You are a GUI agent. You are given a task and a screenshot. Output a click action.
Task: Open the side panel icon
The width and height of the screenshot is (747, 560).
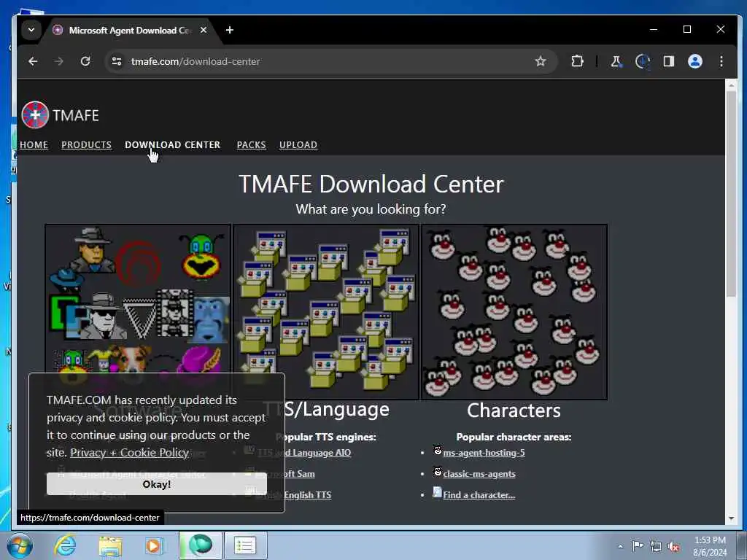[669, 61]
